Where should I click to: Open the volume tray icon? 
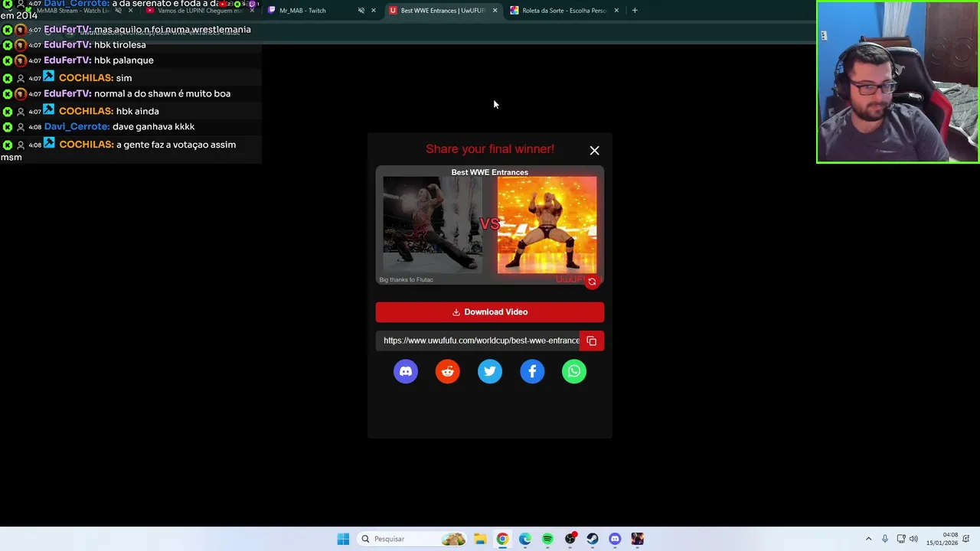tap(915, 539)
